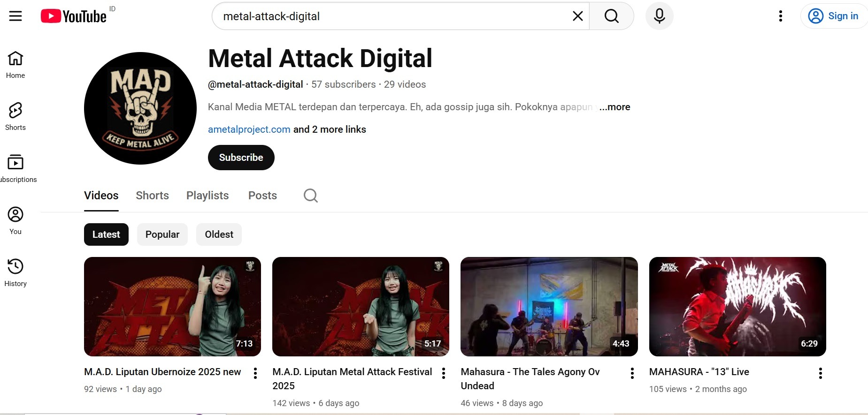Open title 'M.A.D. Liputan Metal Attack Festival 2025'
Image resolution: width=868 pixels, height=415 pixels.
[353, 379]
